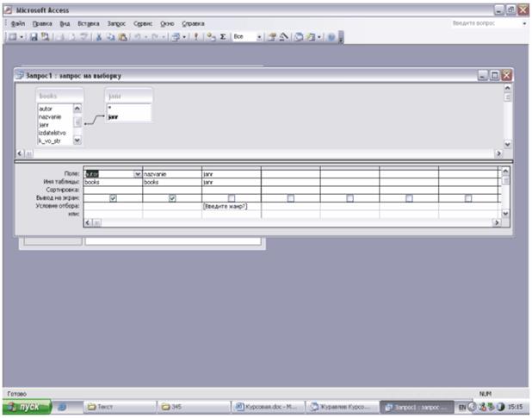Cut selection using the scissors icon
This screenshot has width=532, height=418.
pyautogui.click(x=99, y=37)
